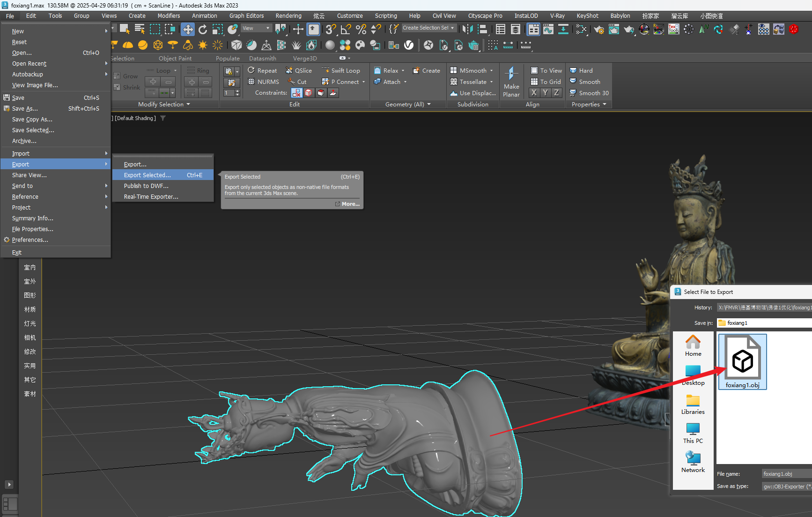Click the Make Planar icon
812x517 pixels.
click(511, 82)
